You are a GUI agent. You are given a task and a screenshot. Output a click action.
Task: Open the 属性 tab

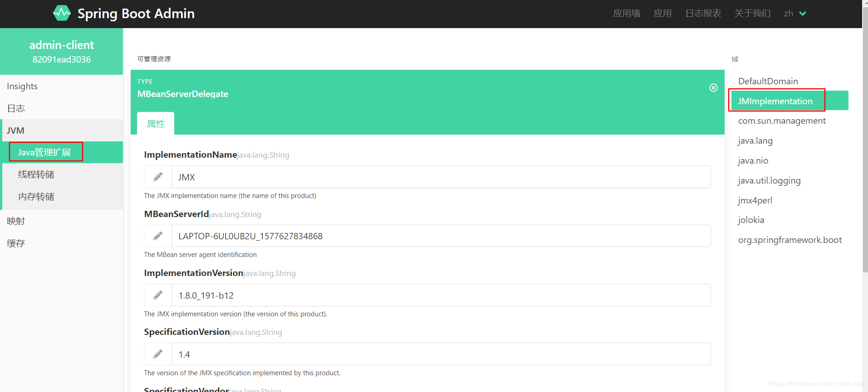[156, 124]
